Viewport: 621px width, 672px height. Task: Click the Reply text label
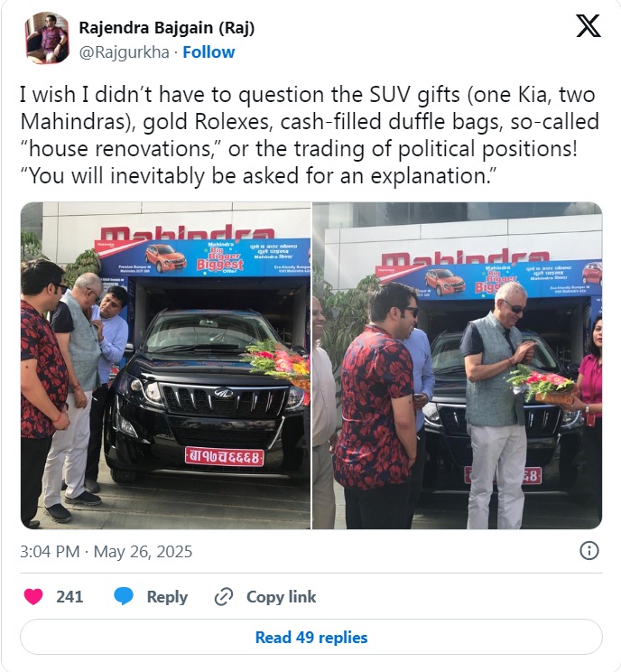pos(167,596)
